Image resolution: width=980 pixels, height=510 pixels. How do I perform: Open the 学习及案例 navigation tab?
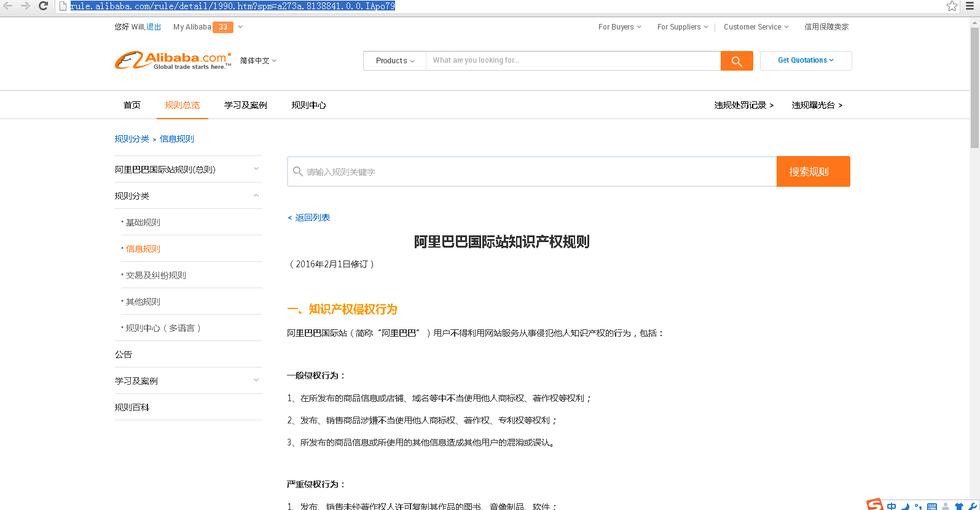pos(246,105)
